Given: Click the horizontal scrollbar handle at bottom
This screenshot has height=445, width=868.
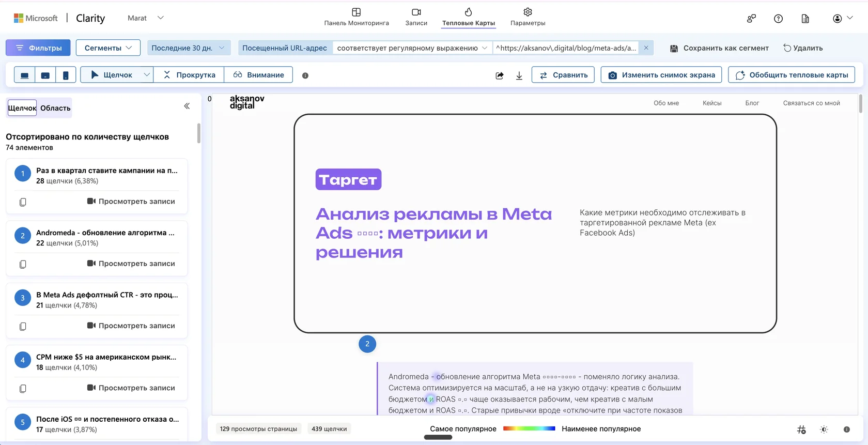Looking at the screenshot, I should pyautogui.click(x=438, y=437).
